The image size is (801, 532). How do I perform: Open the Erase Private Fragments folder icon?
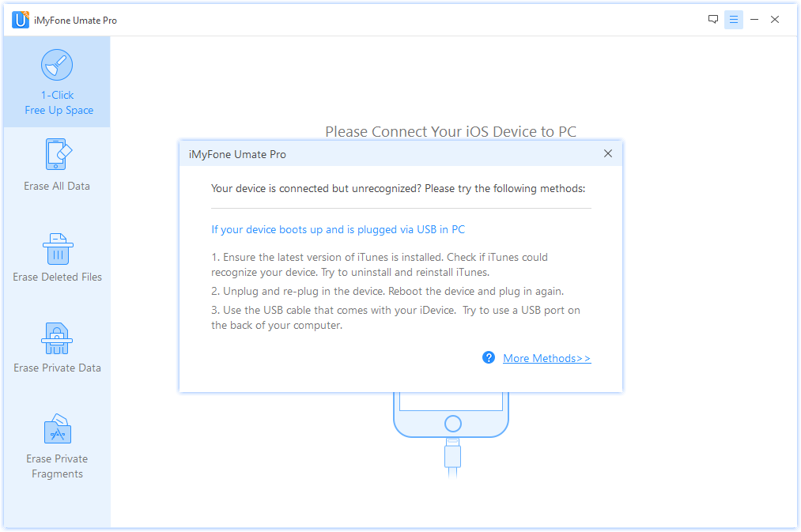(58, 428)
